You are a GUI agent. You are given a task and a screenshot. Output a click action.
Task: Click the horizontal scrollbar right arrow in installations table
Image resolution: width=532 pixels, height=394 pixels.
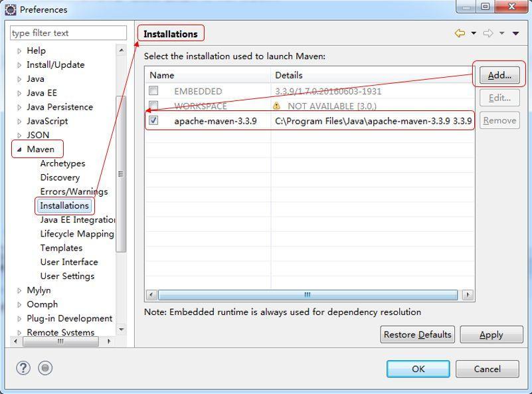coord(468,294)
